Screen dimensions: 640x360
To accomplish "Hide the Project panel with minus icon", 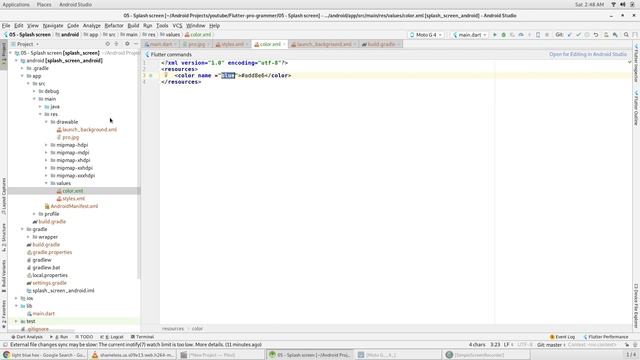I will click(136, 44).
